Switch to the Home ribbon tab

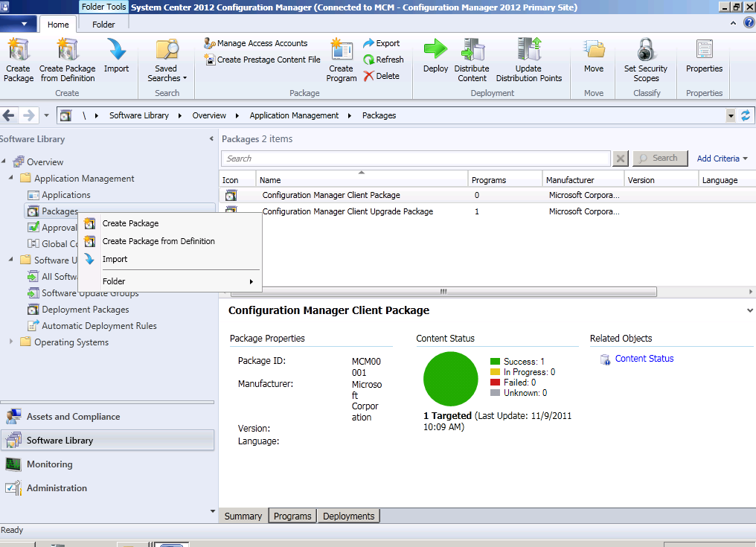(x=58, y=25)
